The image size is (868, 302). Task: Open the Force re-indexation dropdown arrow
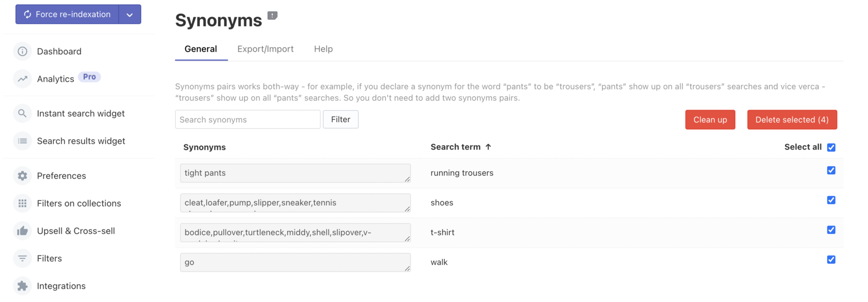(130, 14)
